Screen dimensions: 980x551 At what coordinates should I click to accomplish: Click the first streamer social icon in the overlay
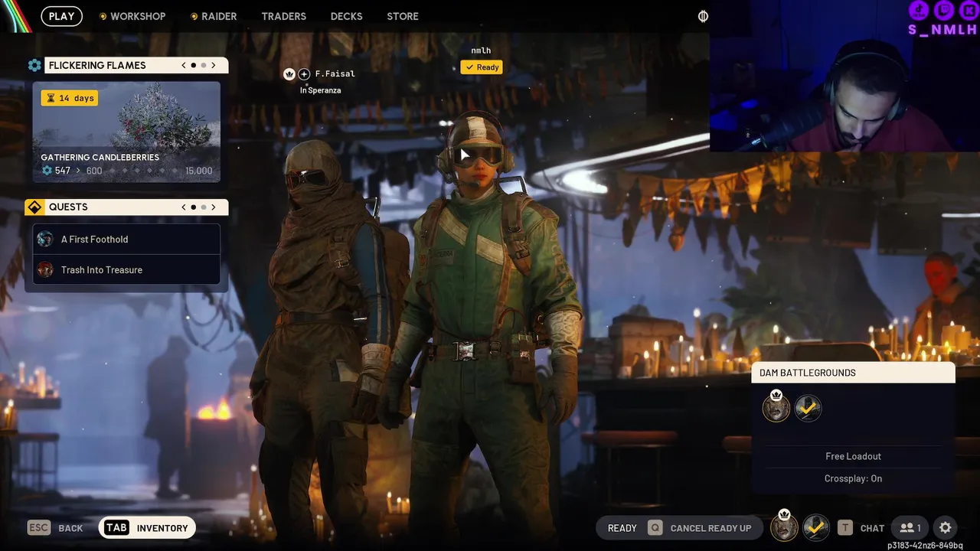pos(918,10)
